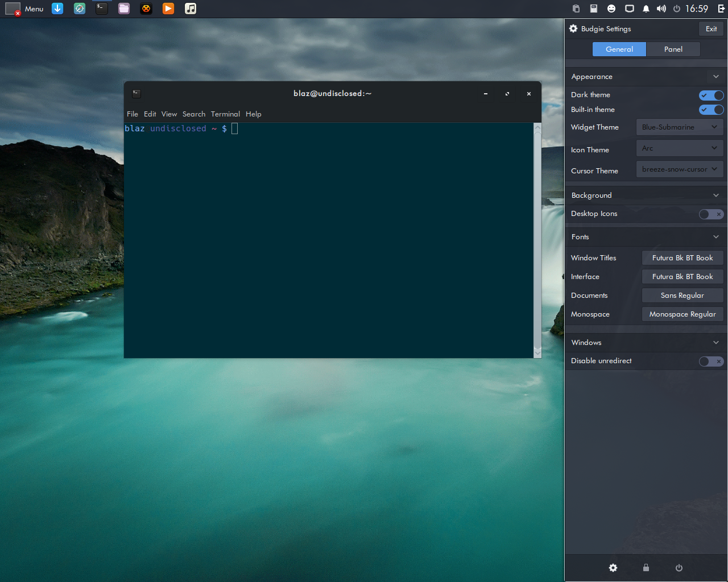Screen dimensions: 728x582
Task: Open the Widget Theme dropdown
Action: [x=680, y=127]
